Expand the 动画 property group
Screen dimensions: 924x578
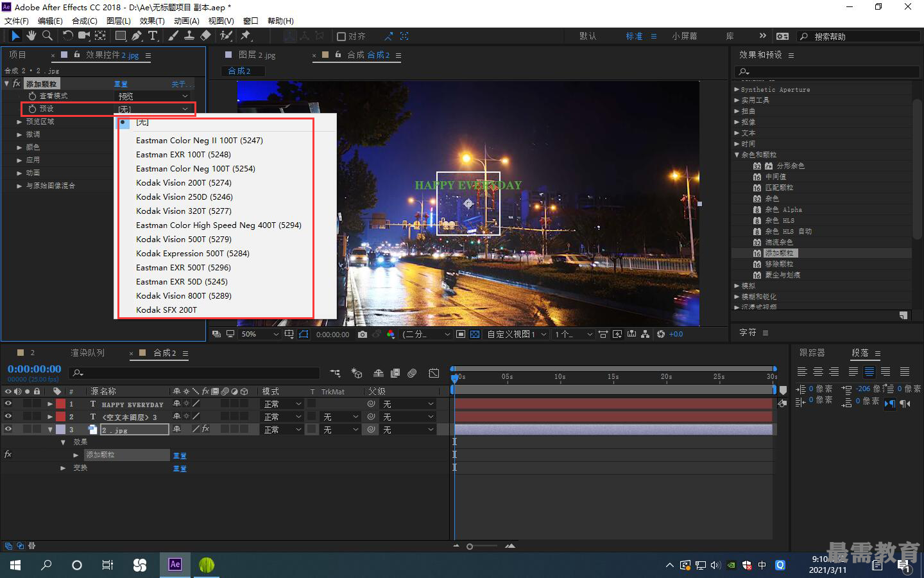(19, 173)
